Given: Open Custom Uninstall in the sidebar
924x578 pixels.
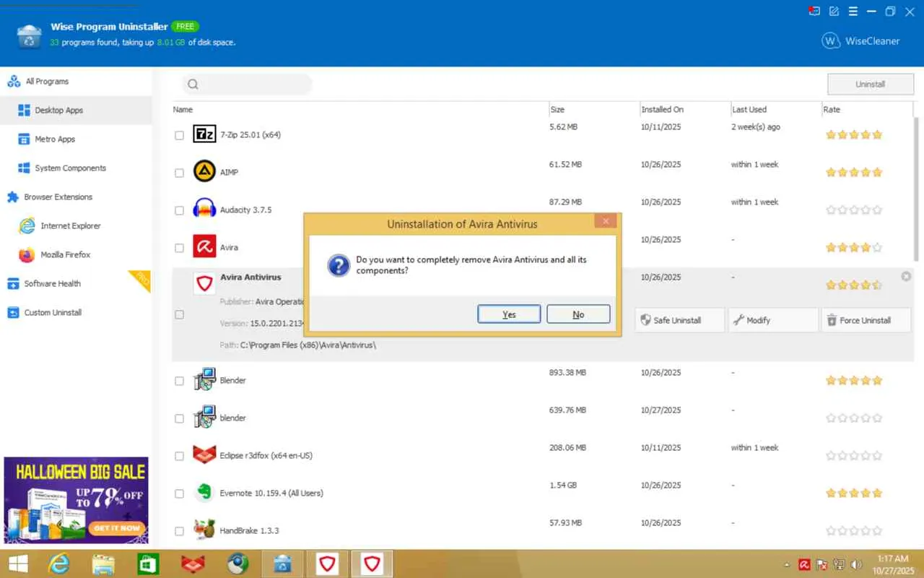Looking at the screenshot, I should pos(76,312).
